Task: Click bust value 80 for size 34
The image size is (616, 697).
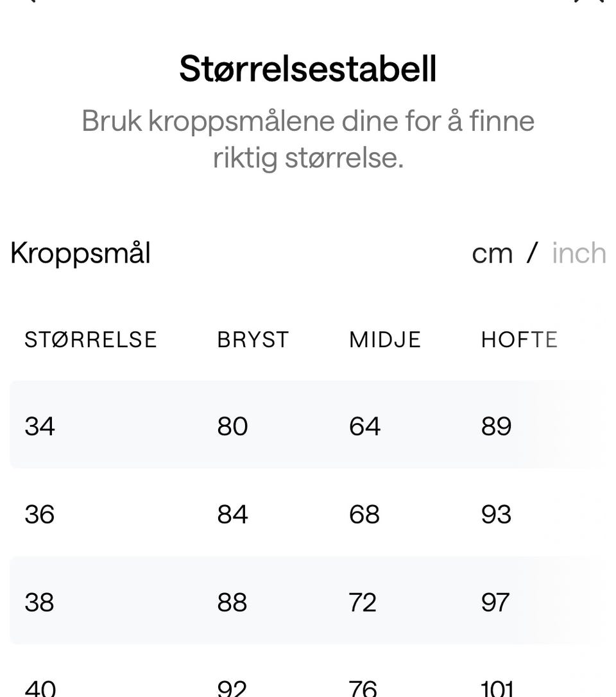Action: pos(232,426)
